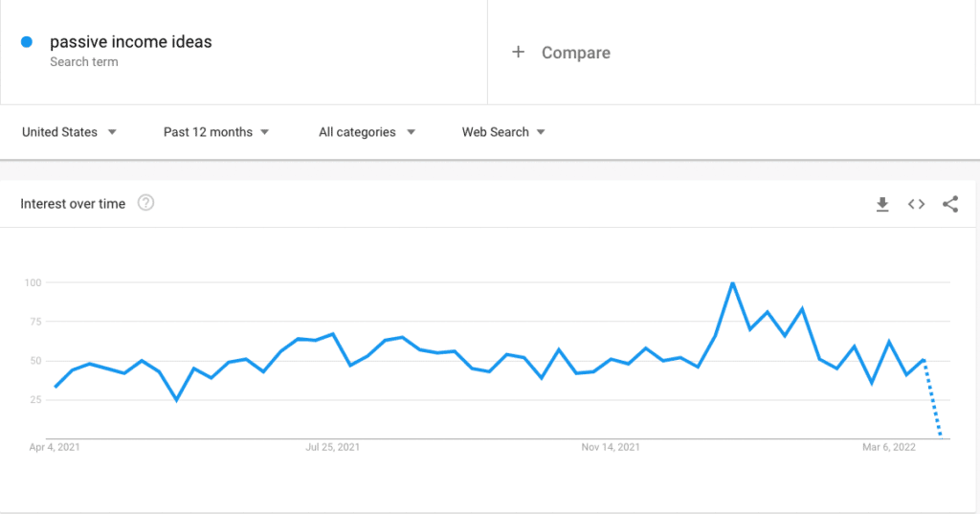Open help for Interest over time

(145, 203)
